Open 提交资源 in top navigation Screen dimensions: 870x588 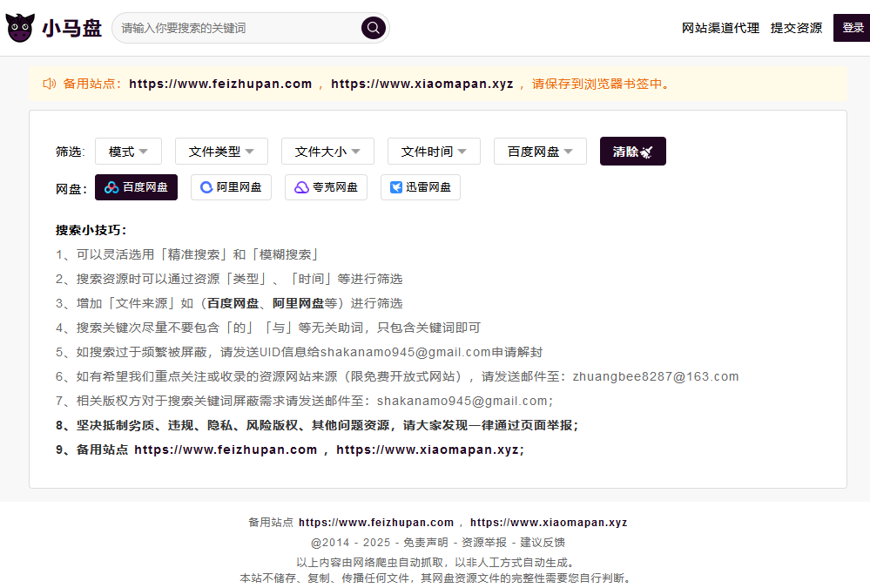click(796, 28)
